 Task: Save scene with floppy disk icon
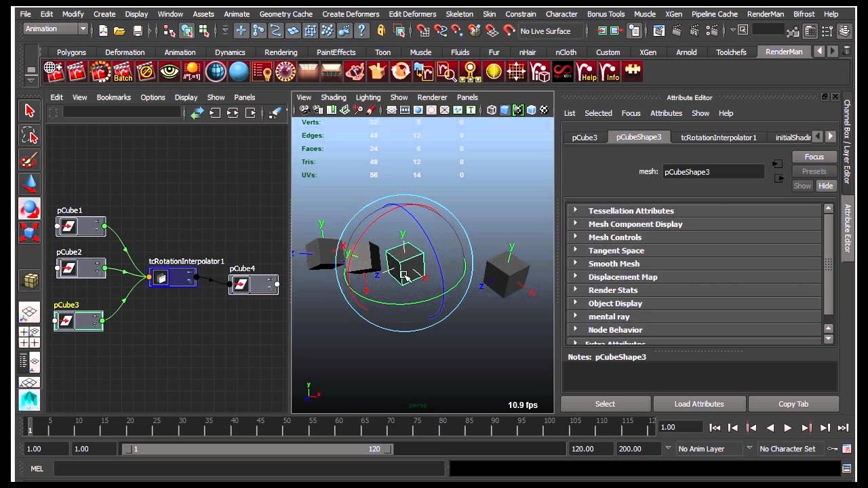click(138, 30)
